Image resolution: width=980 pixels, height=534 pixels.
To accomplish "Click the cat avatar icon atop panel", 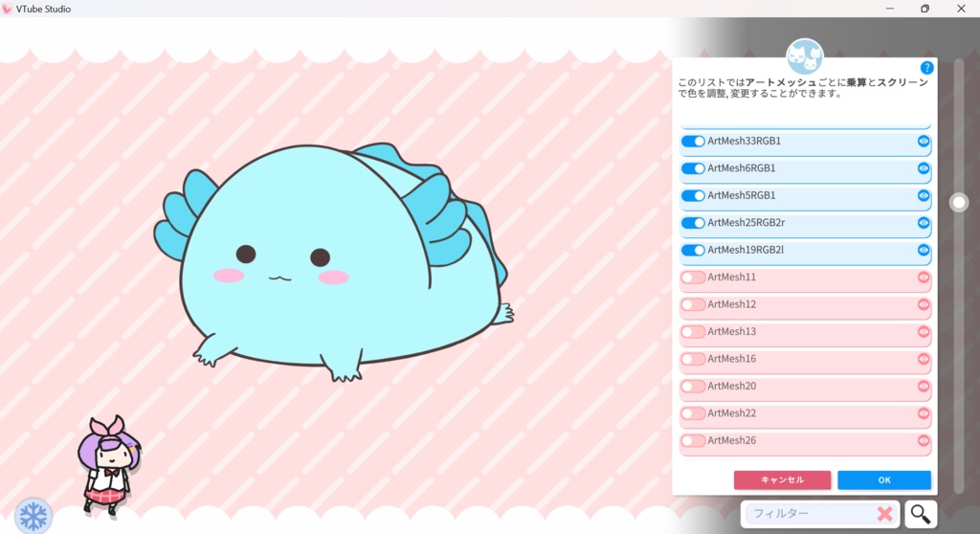I will point(804,56).
